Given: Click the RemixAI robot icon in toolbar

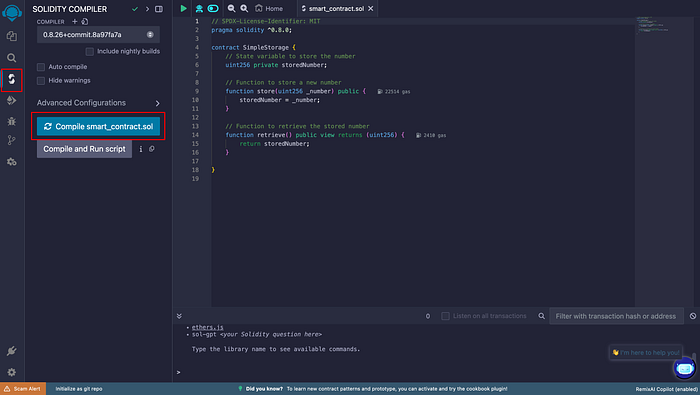Looking at the screenshot, I should click(199, 8).
